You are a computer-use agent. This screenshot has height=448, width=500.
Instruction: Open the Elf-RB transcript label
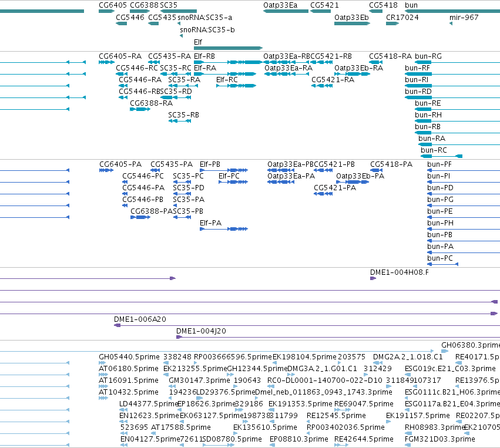coord(204,56)
